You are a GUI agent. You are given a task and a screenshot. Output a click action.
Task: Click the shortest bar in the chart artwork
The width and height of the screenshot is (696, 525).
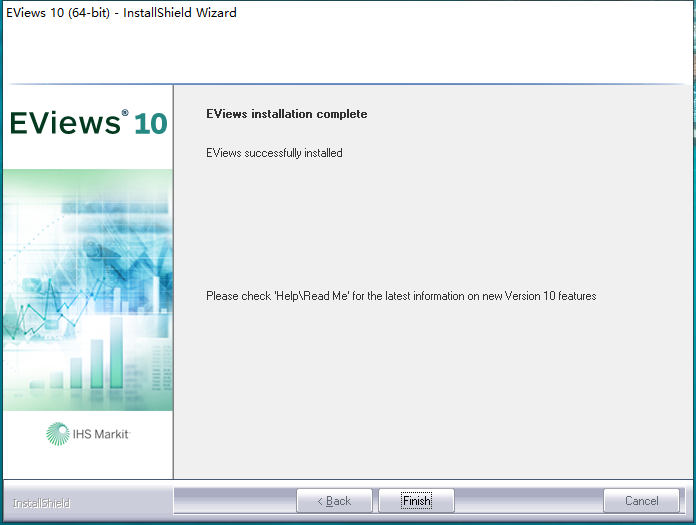[37, 385]
